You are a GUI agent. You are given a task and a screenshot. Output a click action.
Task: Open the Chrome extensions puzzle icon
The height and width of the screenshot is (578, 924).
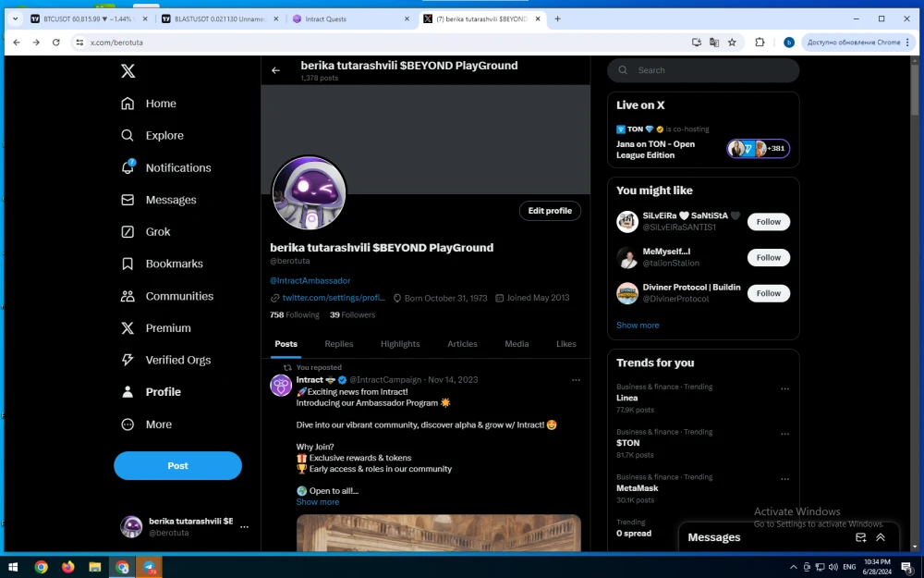(x=760, y=43)
